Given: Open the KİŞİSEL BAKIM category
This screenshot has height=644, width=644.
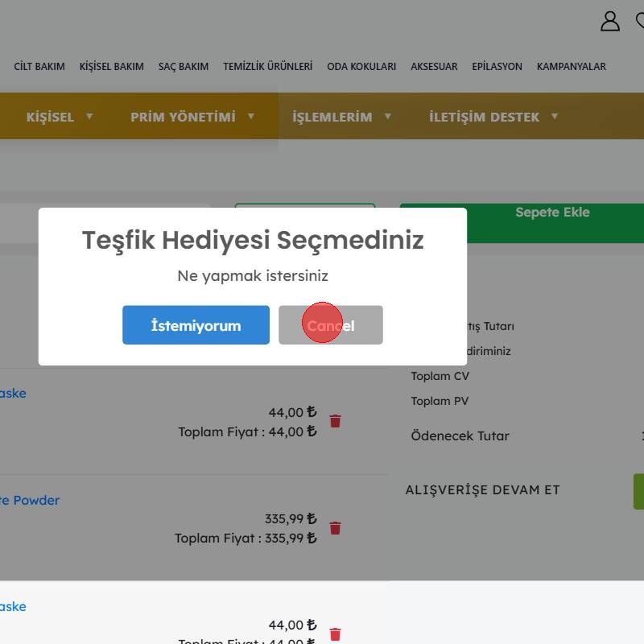Looking at the screenshot, I should [111, 67].
